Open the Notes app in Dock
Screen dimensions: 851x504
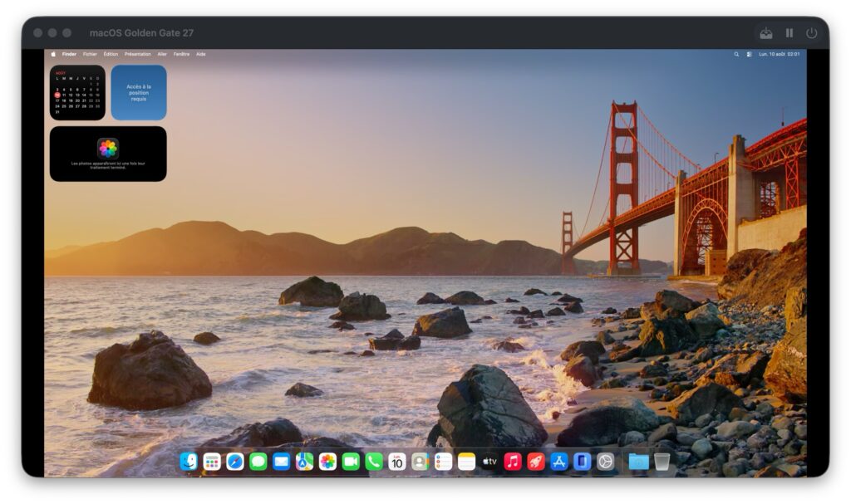coord(467,462)
